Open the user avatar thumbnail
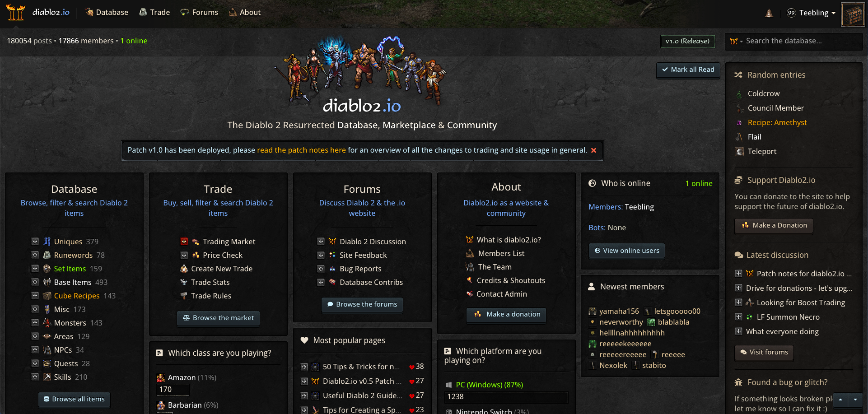Image resolution: width=868 pixels, height=414 pixels. pyautogui.click(x=853, y=14)
